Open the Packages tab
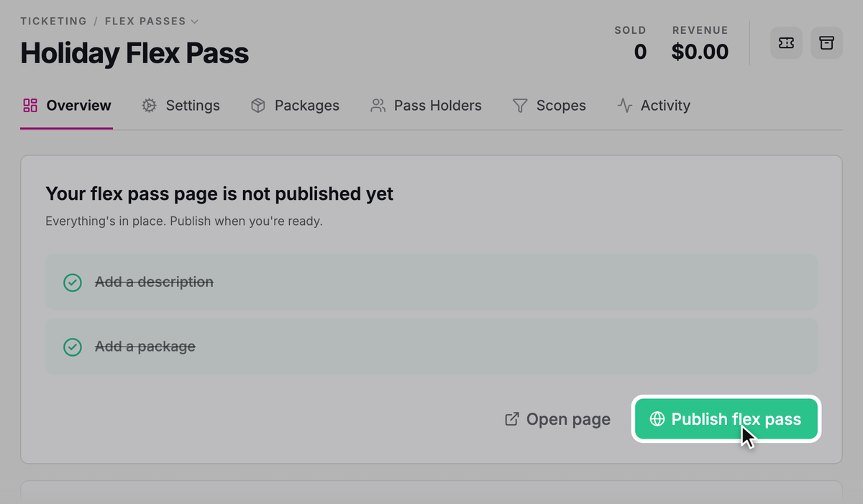Image resolution: width=863 pixels, height=504 pixels. 295,106
